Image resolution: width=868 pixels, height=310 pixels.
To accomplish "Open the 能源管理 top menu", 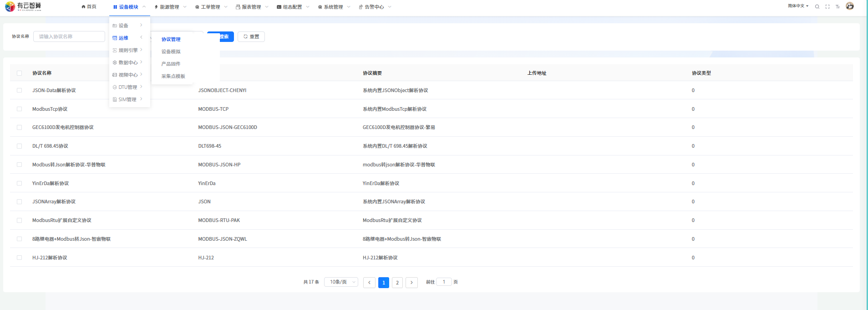I will coord(169,7).
